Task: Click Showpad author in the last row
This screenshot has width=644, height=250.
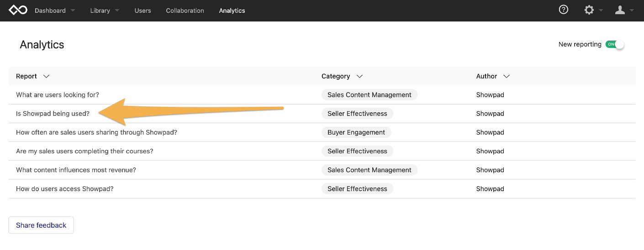Action: (490, 188)
